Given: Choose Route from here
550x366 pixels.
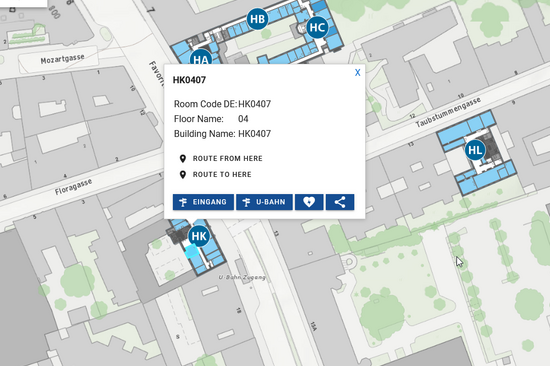Looking at the screenshot, I should [221, 159].
